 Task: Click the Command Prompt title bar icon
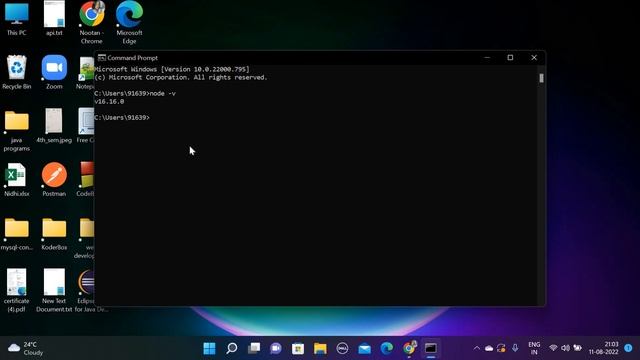(x=102, y=58)
